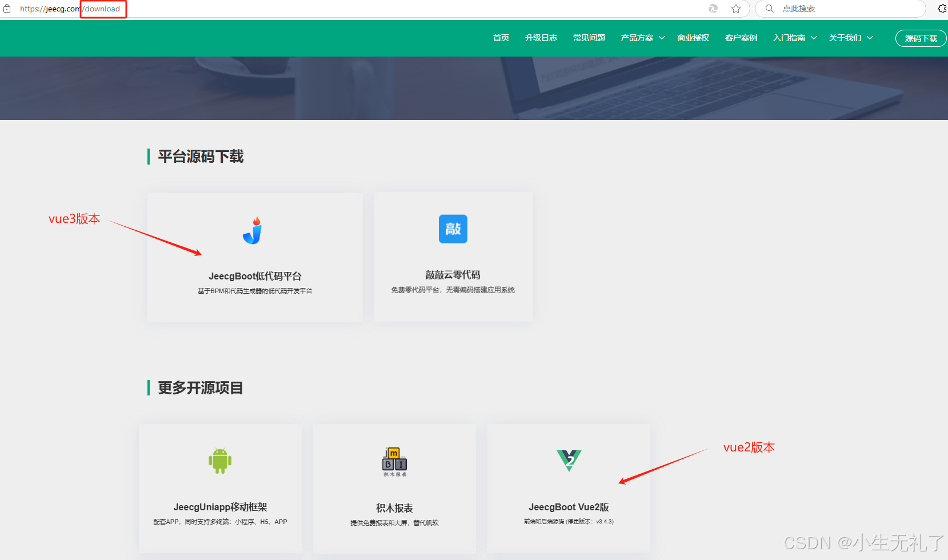The height and width of the screenshot is (560, 948).
Task: Expand the 入门指南 dropdown chevron
Action: click(814, 38)
